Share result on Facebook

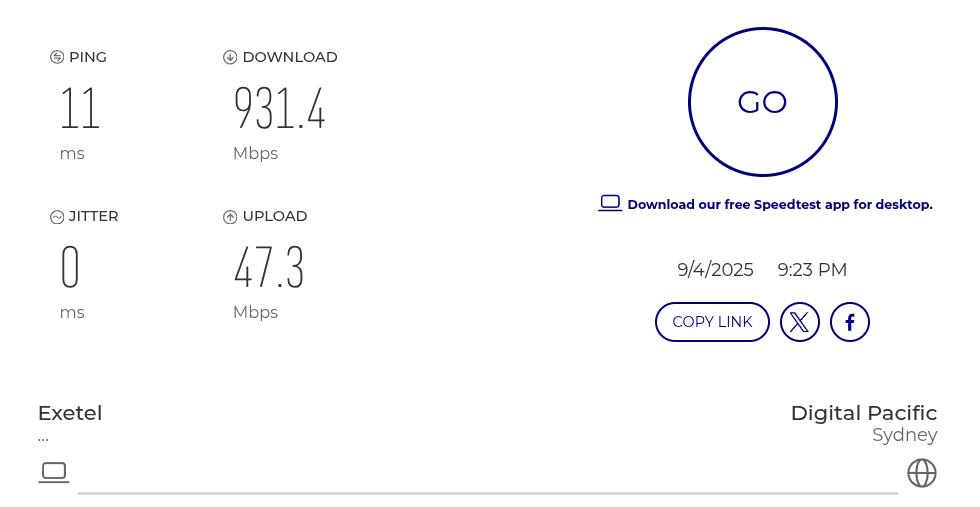849,322
